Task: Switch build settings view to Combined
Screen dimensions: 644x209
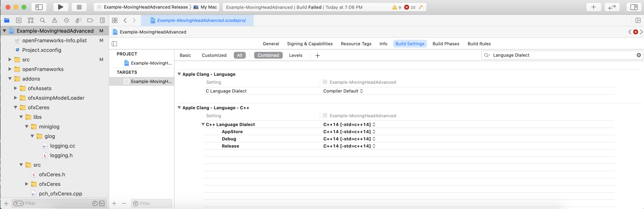Action: tap(268, 55)
